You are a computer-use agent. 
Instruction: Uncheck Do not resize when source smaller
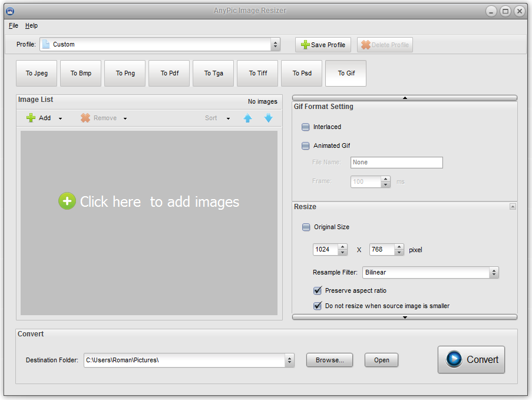[318, 306]
